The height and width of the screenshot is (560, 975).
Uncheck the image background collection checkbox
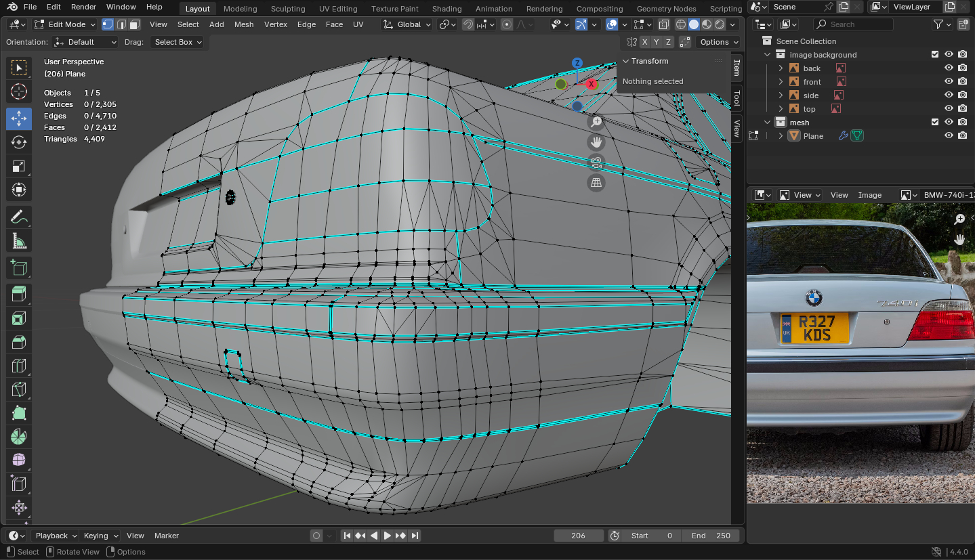935,54
